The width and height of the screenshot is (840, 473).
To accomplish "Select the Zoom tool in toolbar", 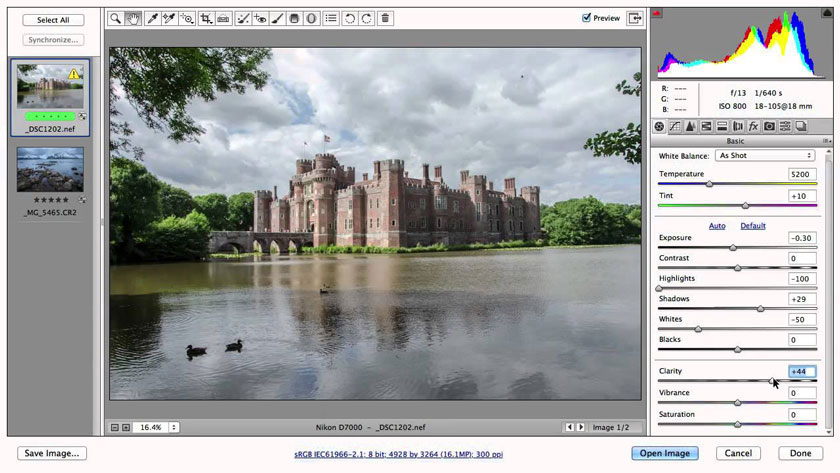I will coord(116,18).
